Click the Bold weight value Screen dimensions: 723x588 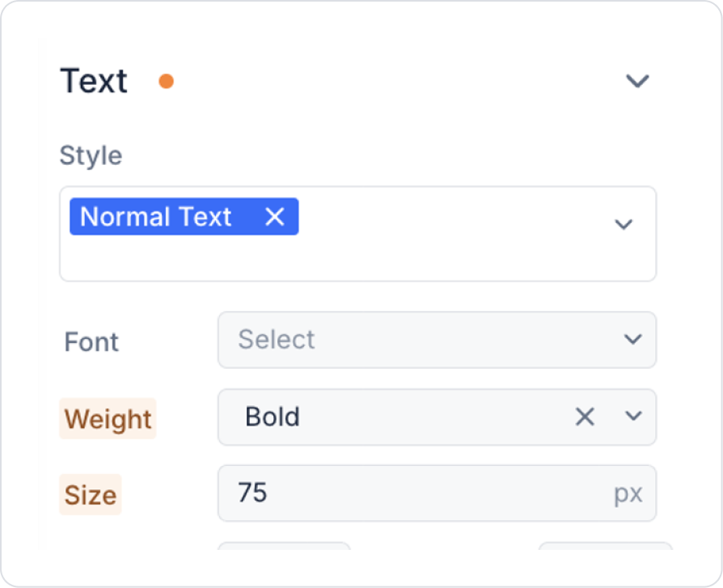tap(273, 417)
